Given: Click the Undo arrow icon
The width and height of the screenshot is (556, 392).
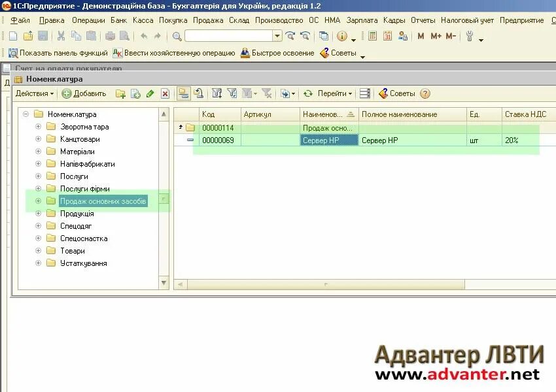Looking at the screenshot, I should coord(144,36).
